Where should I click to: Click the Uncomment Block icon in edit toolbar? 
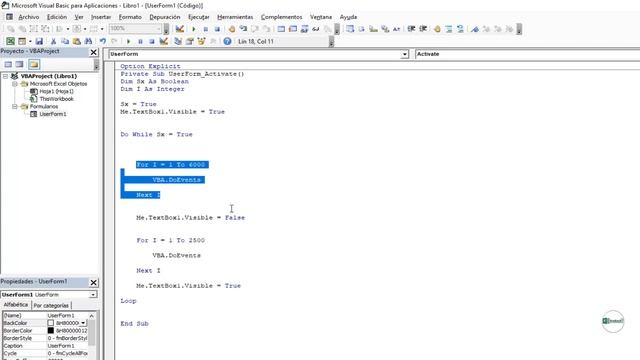(460, 29)
